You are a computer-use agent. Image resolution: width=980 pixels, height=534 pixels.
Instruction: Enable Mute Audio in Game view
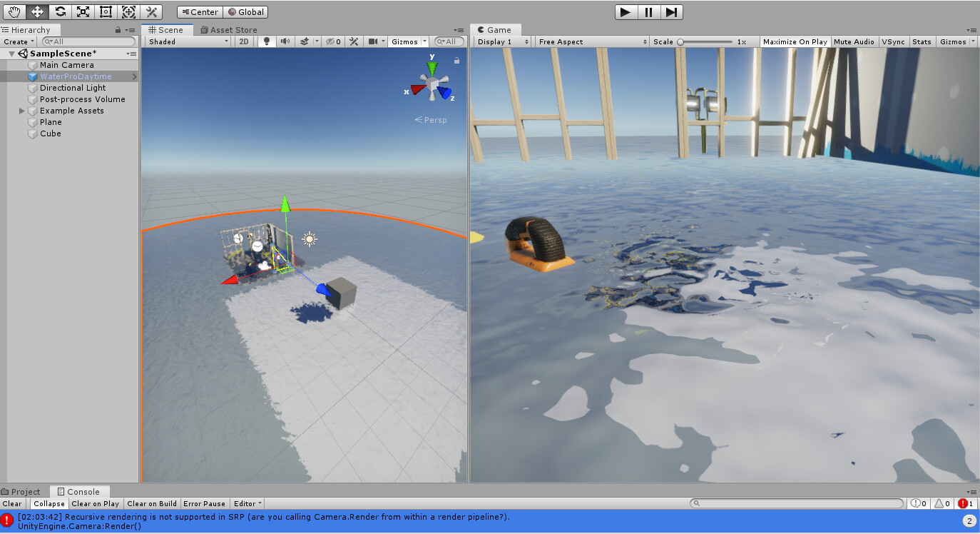coord(854,41)
